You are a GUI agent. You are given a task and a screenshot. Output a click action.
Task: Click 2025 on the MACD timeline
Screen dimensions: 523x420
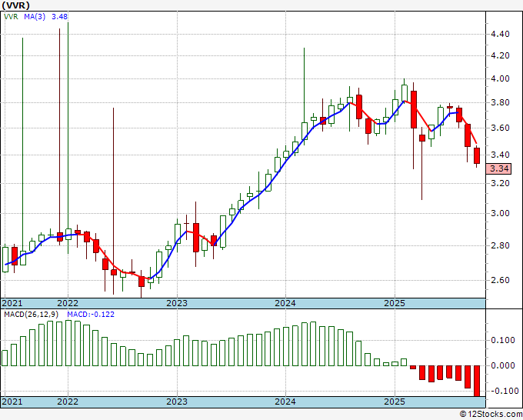pyautogui.click(x=395, y=402)
